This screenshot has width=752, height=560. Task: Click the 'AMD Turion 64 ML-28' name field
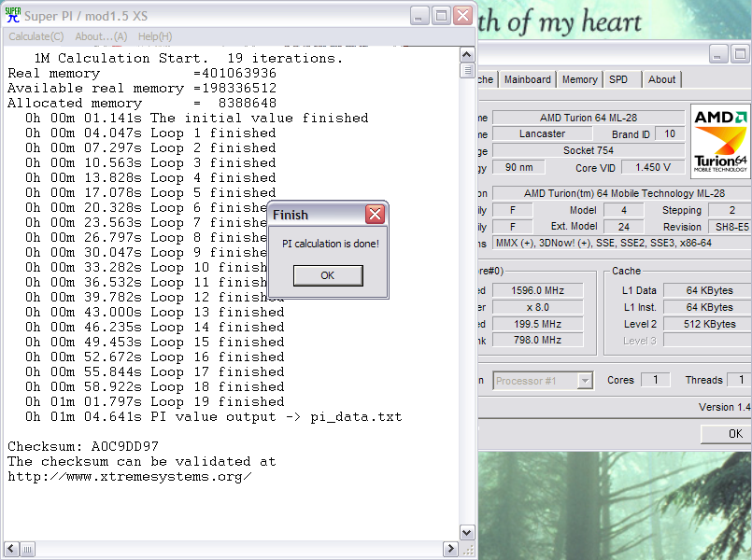589,118
